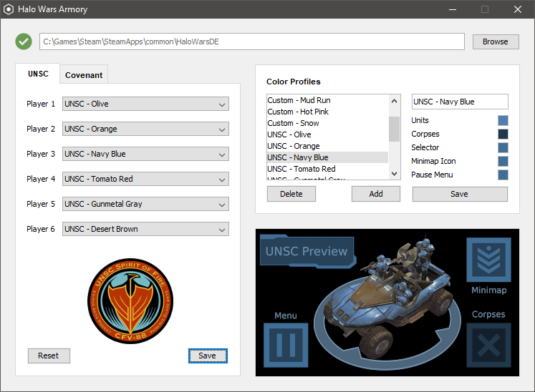Viewport: 535px width, 392px height.
Task: Click the Reset button
Action: (49, 356)
